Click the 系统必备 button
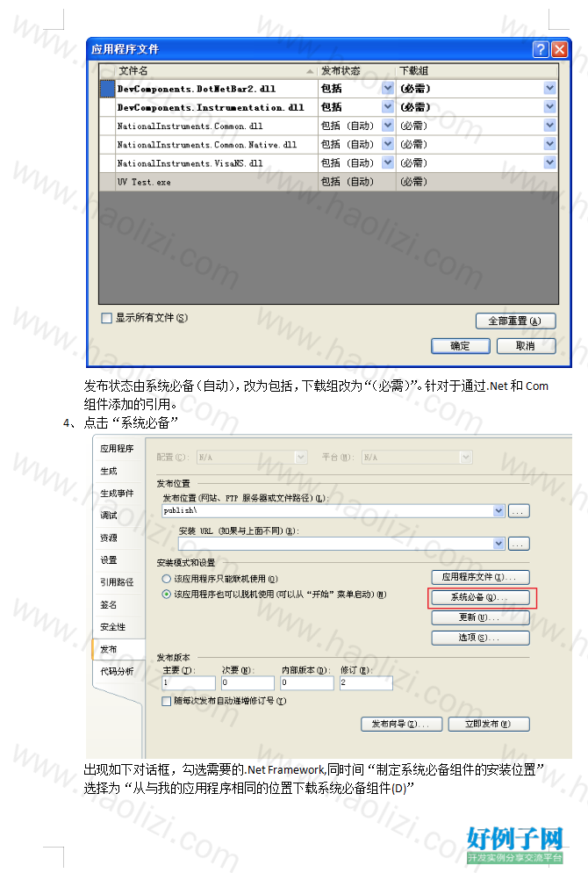 point(480,597)
